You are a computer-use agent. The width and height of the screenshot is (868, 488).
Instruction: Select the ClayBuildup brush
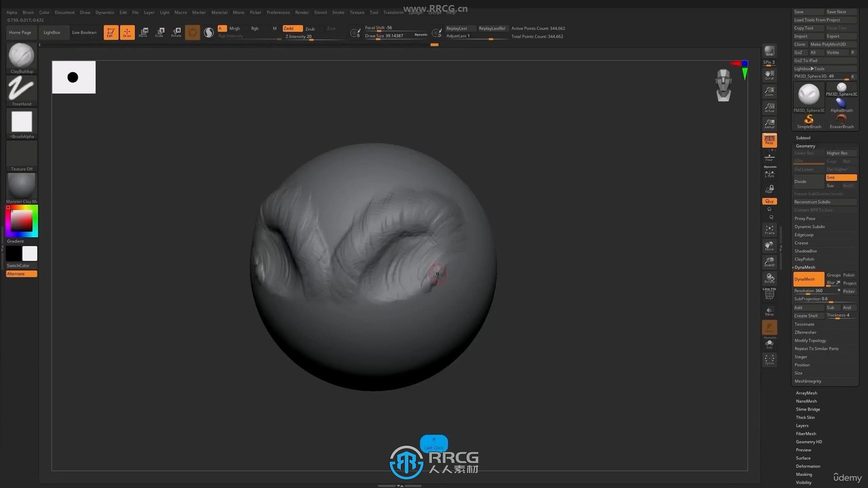21,56
